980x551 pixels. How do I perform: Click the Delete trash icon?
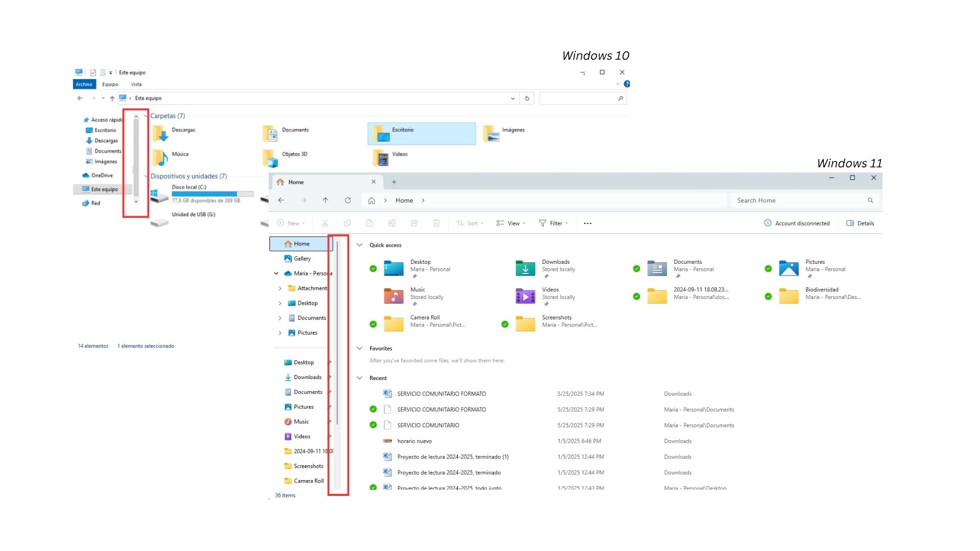click(436, 223)
